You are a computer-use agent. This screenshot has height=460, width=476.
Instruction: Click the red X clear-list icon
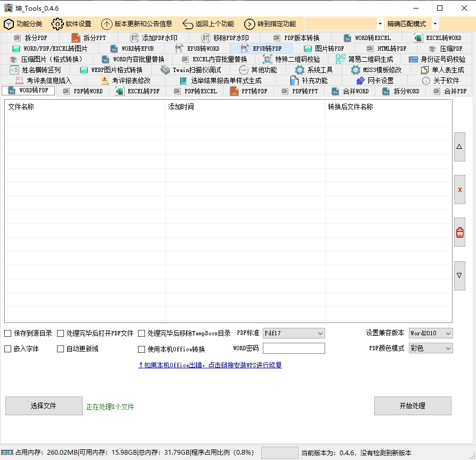tap(459, 189)
